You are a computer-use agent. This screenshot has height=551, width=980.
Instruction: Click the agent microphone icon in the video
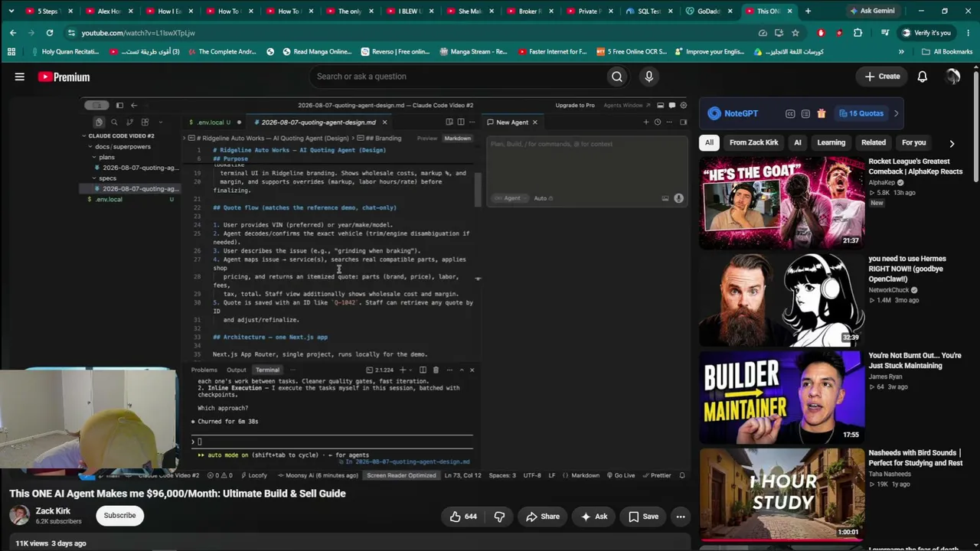click(678, 198)
